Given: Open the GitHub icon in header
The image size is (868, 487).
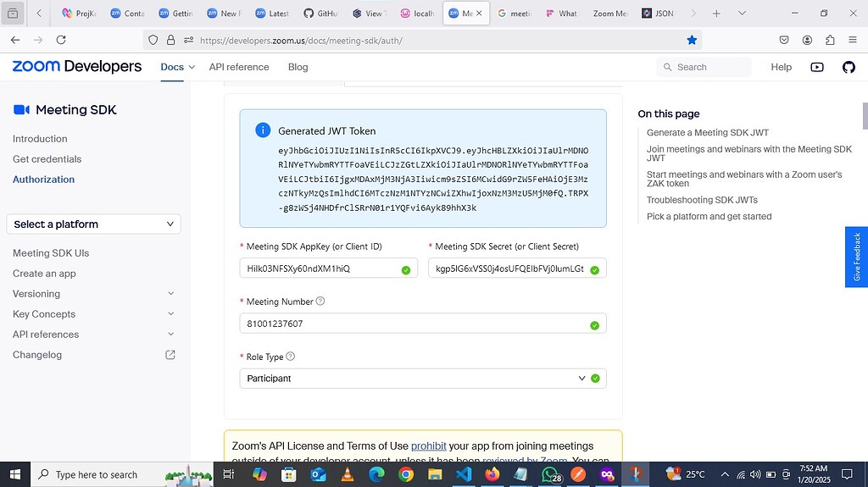Looking at the screenshot, I should 849,67.
